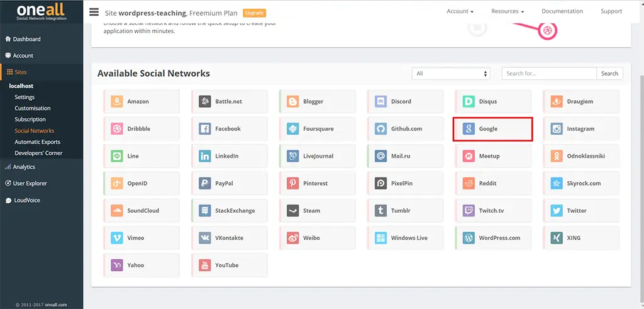The width and height of the screenshot is (644, 309).
Task: Click the PixelPin network icon
Action: click(x=380, y=183)
